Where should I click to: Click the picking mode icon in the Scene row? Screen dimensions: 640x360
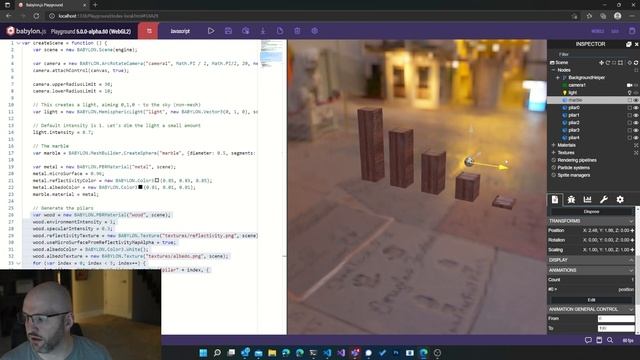coord(629,62)
